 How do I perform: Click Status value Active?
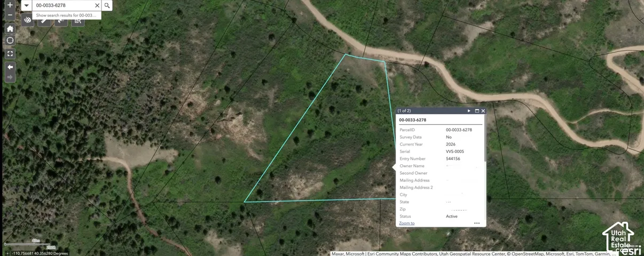pos(452,217)
